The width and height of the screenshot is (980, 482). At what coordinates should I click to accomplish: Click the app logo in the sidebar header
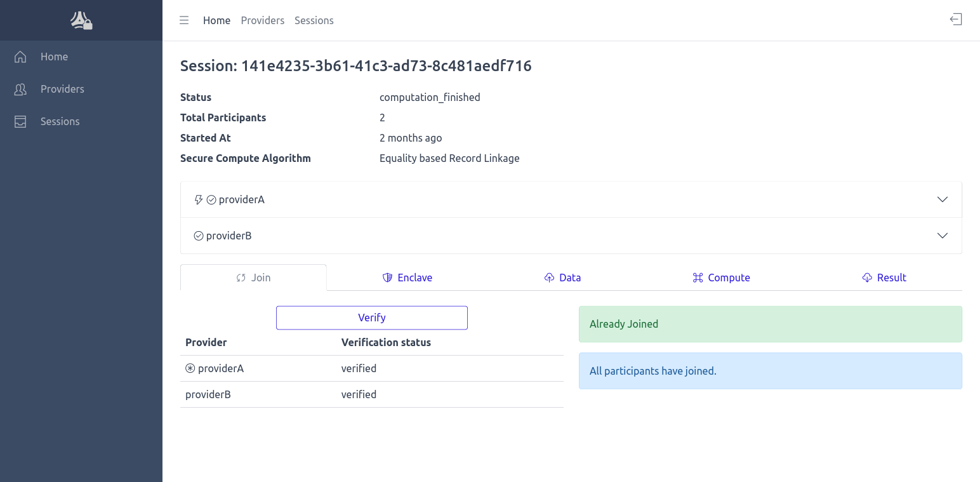click(x=81, y=20)
